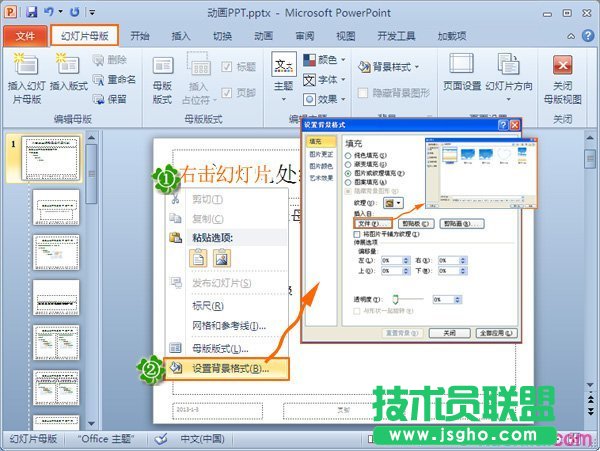Switch to the 幻灯片母版 ribbon tab
This screenshot has width=600, height=451.
pyautogui.click(x=85, y=36)
